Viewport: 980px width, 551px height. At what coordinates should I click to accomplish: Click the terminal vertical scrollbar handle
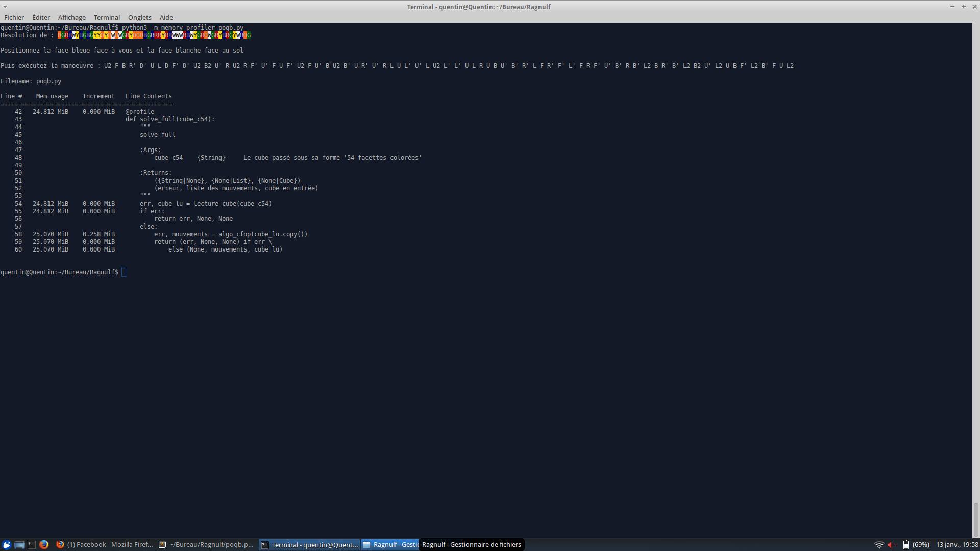pyautogui.click(x=976, y=519)
